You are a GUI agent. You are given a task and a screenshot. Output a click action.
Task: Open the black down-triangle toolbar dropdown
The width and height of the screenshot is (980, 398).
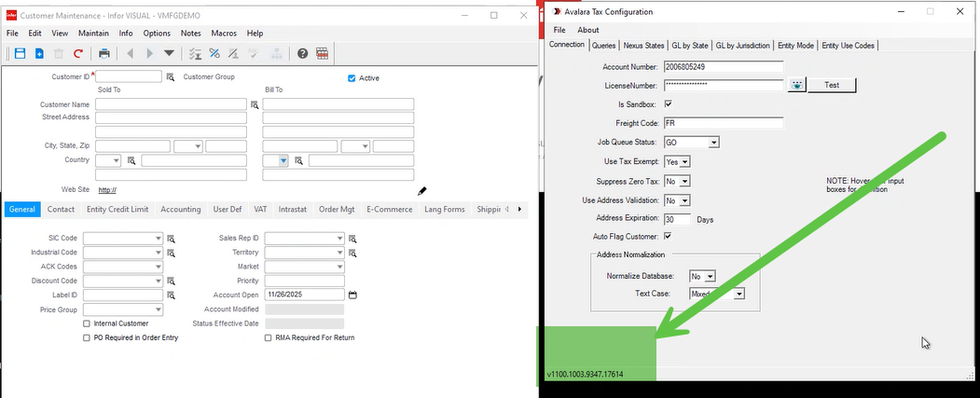pos(169,54)
